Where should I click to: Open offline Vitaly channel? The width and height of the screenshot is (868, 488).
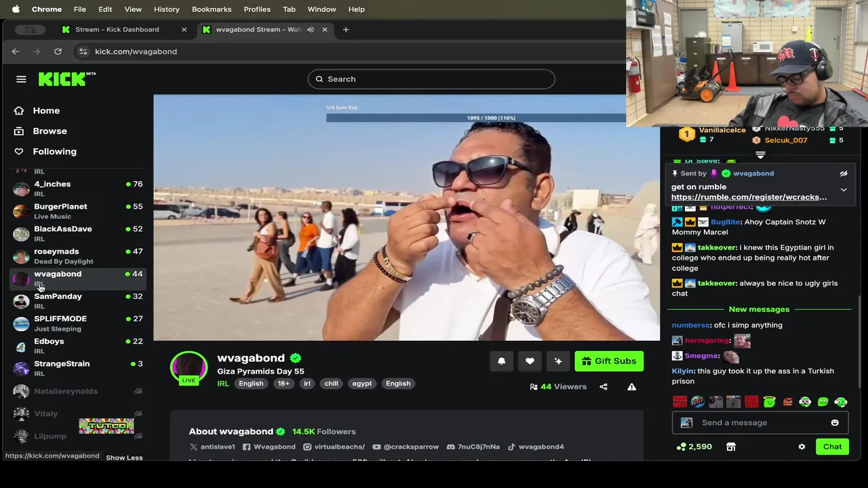tap(78, 413)
